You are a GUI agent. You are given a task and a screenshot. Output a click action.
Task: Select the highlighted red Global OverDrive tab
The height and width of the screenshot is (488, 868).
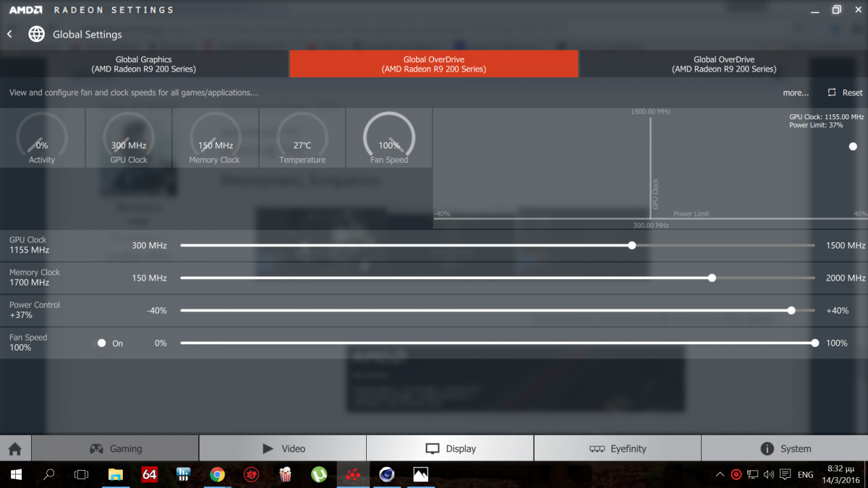434,64
